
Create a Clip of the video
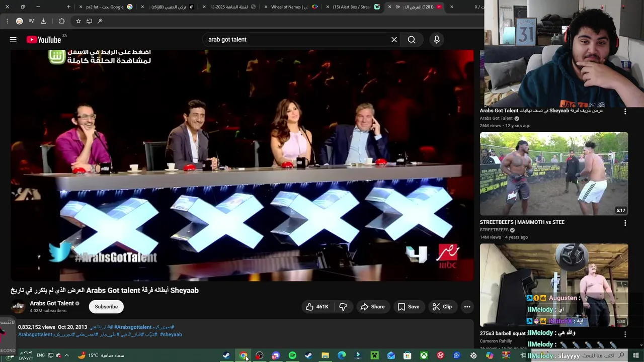(x=442, y=307)
